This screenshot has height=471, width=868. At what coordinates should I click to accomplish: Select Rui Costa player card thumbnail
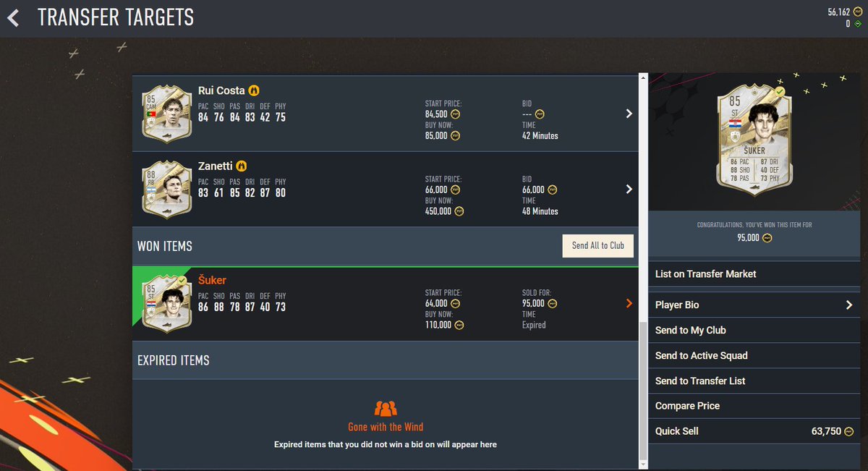(167, 113)
